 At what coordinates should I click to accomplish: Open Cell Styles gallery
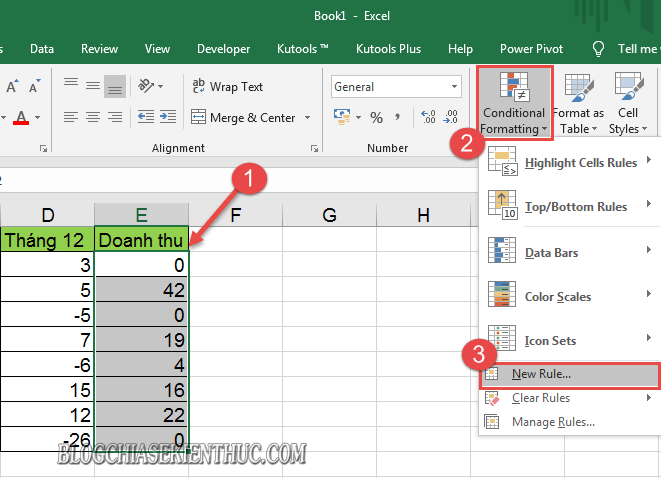(x=628, y=103)
